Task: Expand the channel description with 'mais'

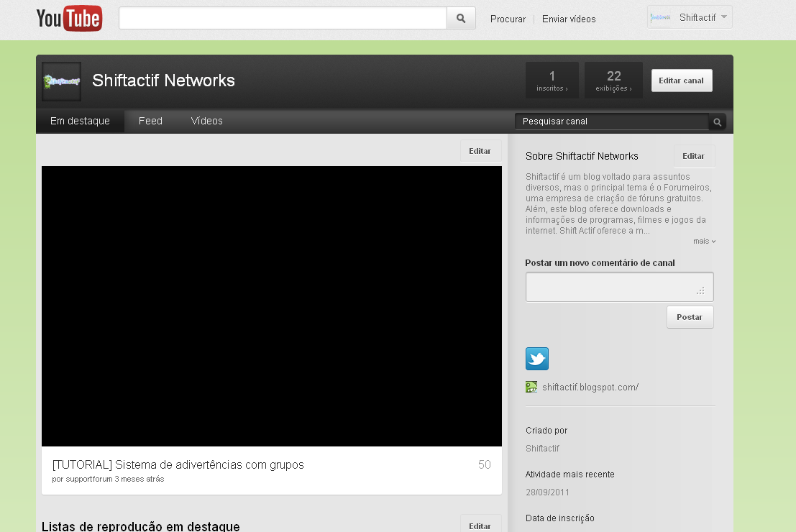Action: coord(704,241)
